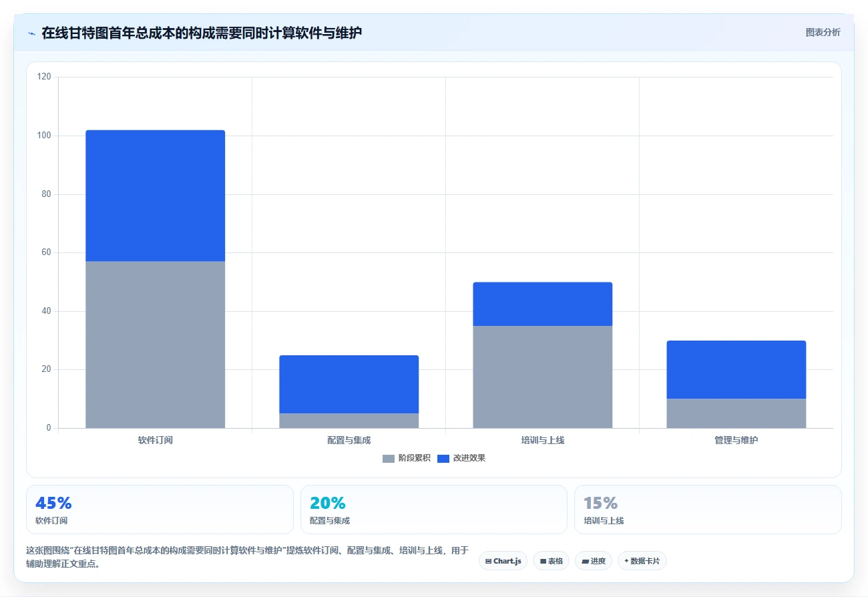Click the 20% 配置与集成 stat card
The image size is (868, 597).
434,510
